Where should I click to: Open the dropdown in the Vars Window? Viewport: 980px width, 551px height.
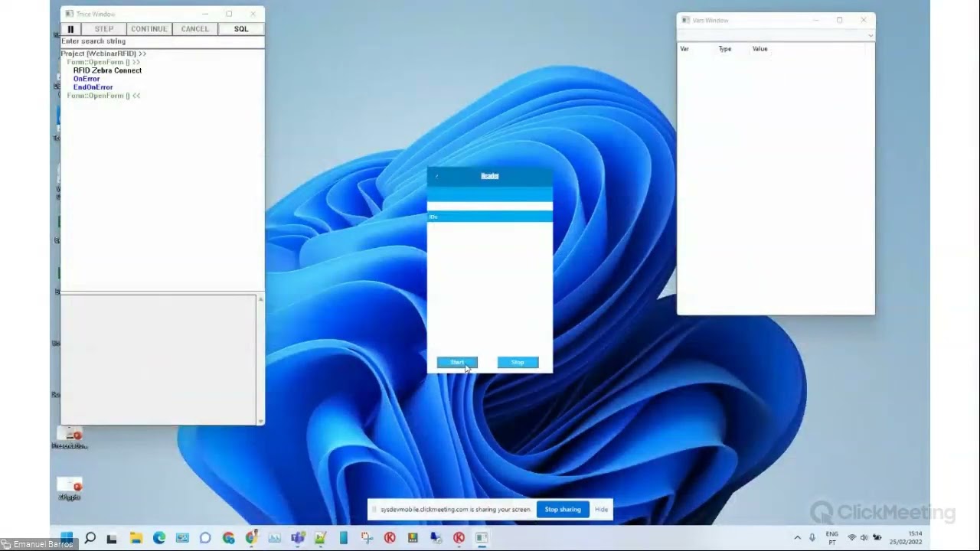(871, 35)
